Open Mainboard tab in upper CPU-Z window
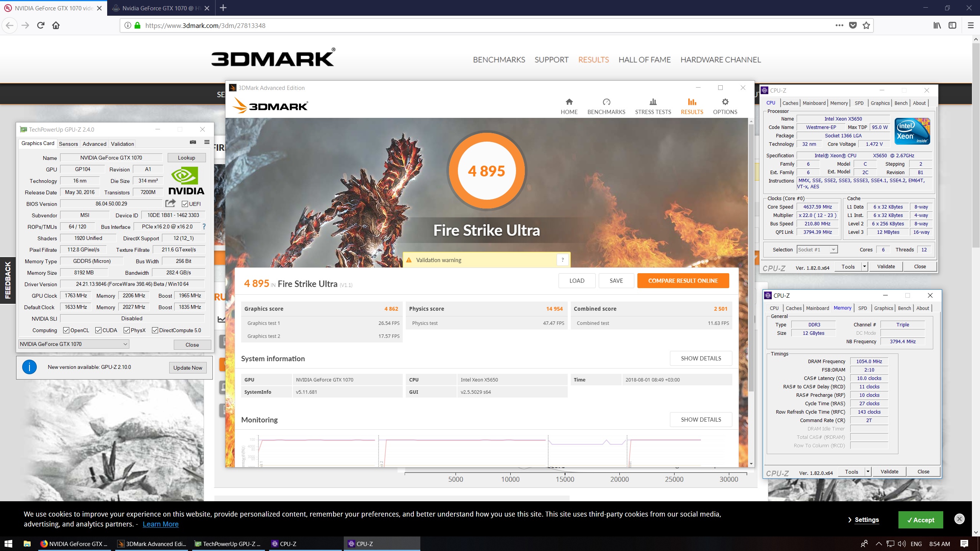This screenshot has height=551, width=980. pyautogui.click(x=814, y=103)
